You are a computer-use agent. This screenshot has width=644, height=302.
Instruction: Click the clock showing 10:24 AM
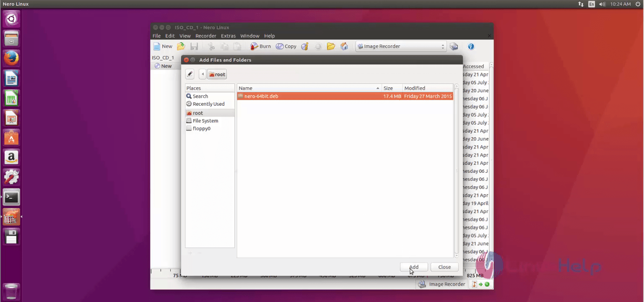pyautogui.click(x=621, y=4)
